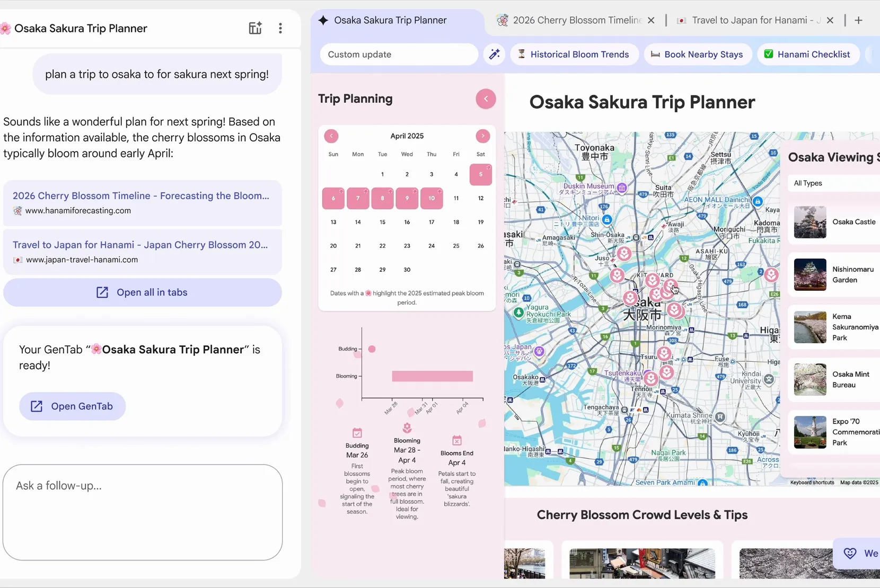Image resolution: width=880 pixels, height=588 pixels.
Task: Click the AEON MALL Dainichi map pin
Action: pyautogui.click(x=758, y=201)
